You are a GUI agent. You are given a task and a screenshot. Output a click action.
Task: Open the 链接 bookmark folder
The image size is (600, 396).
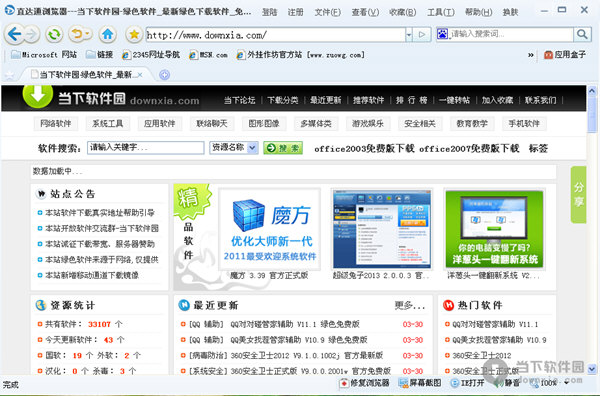pos(99,55)
